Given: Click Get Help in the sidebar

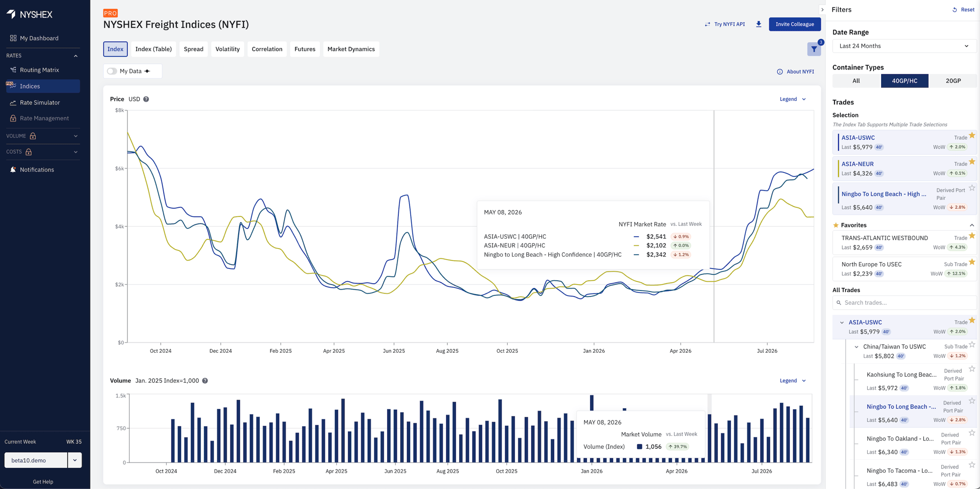Looking at the screenshot, I should pyautogui.click(x=43, y=482).
